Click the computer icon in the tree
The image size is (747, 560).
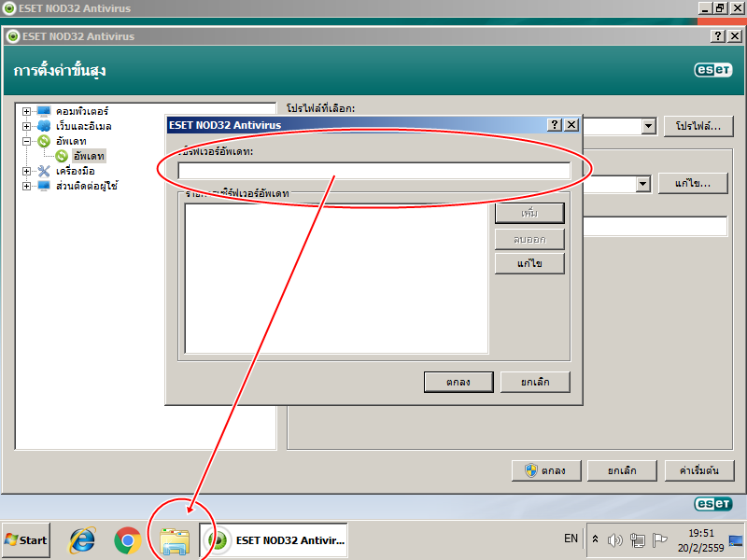pyautogui.click(x=44, y=111)
